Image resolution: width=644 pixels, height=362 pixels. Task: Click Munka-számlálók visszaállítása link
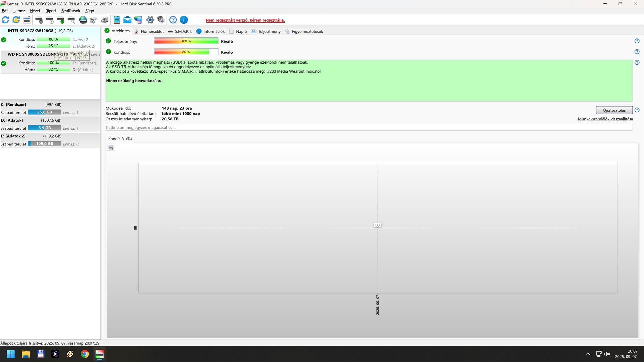605,119
